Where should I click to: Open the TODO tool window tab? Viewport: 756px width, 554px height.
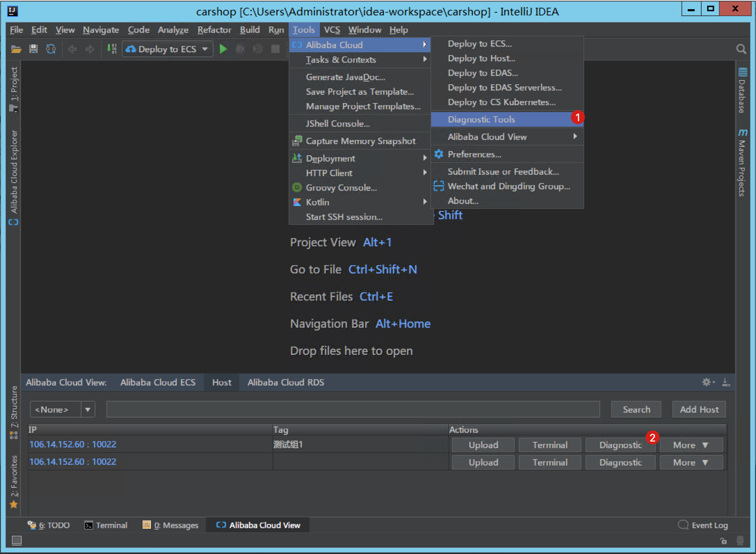[x=48, y=525]
